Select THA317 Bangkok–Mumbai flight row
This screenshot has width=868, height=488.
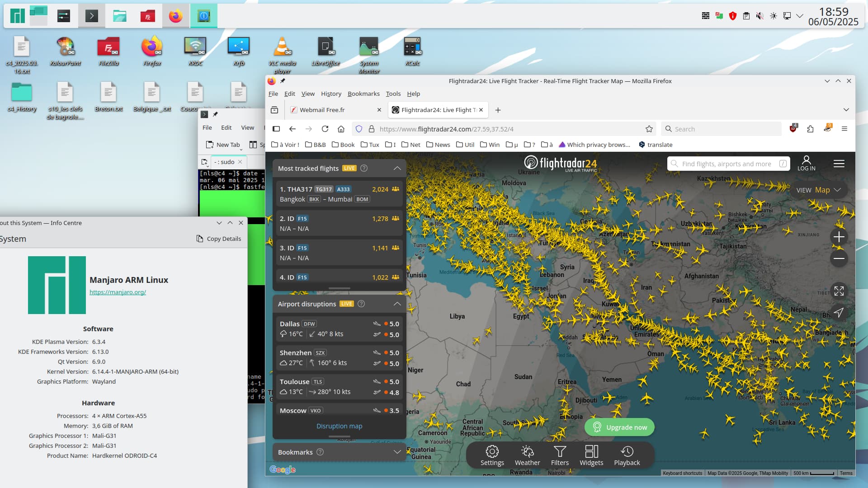[x=339, y=194]
